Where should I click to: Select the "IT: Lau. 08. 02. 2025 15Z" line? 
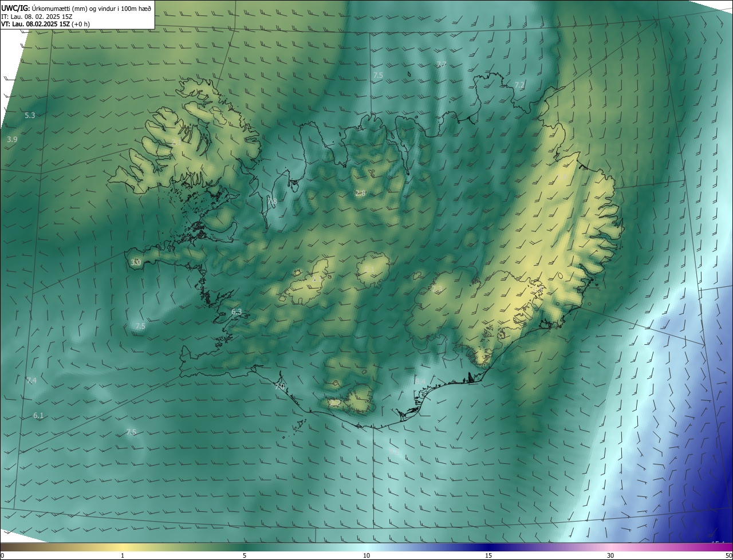pos(37,16)
